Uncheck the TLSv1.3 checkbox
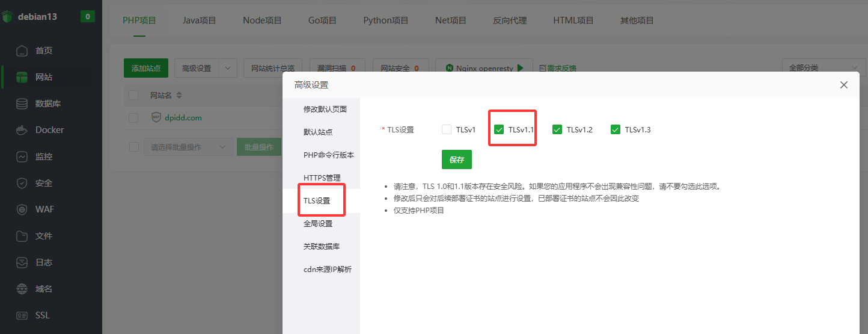 [616, 129]
